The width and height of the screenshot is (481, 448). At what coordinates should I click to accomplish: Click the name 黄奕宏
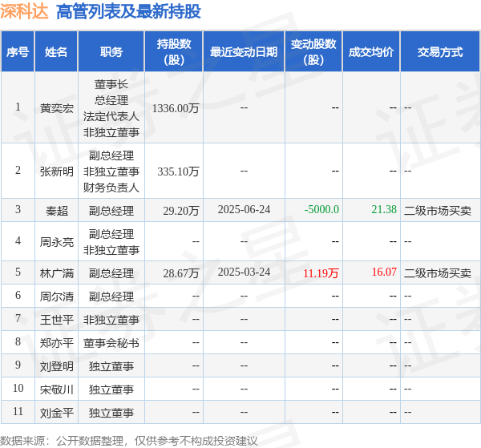[x=56, y=108]
